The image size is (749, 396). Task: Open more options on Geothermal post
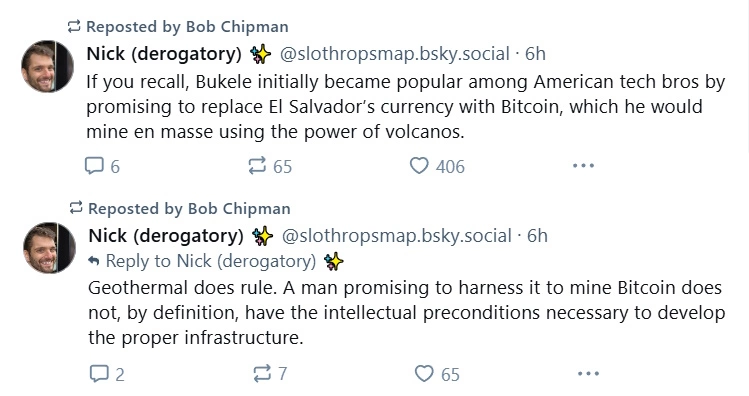tap(588, 373)
